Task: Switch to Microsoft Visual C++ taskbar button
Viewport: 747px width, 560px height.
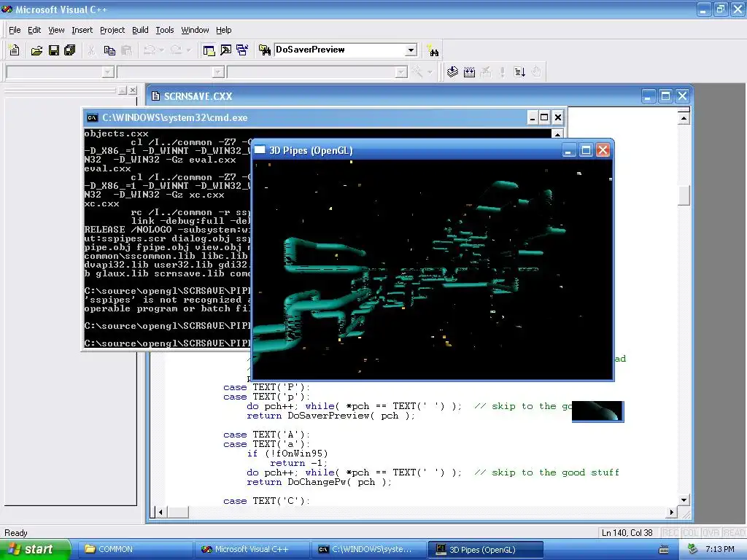Action: coord(252,549)
